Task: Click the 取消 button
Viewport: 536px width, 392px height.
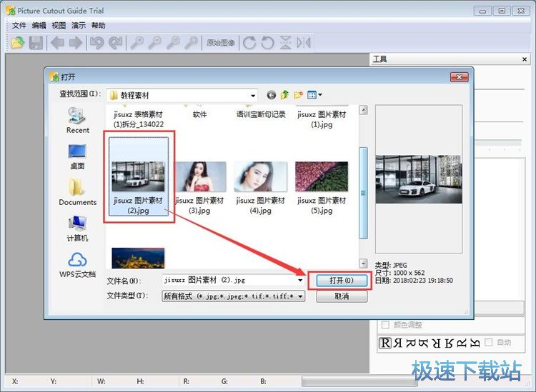Action: coord(341,296)
